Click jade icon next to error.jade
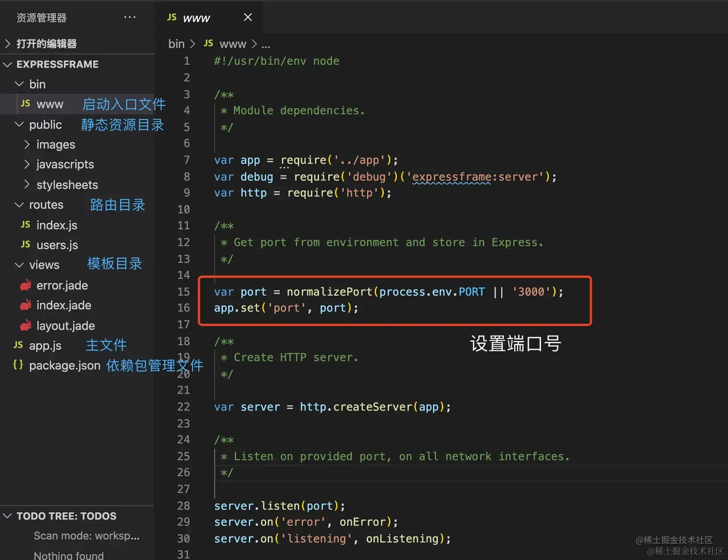The image size is (728, 560). click(26, 285)
